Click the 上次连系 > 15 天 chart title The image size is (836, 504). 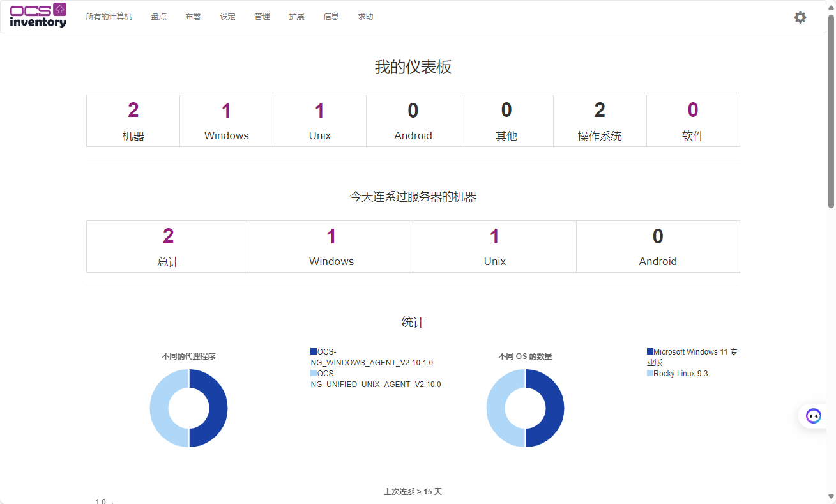(x=413, y=492)
